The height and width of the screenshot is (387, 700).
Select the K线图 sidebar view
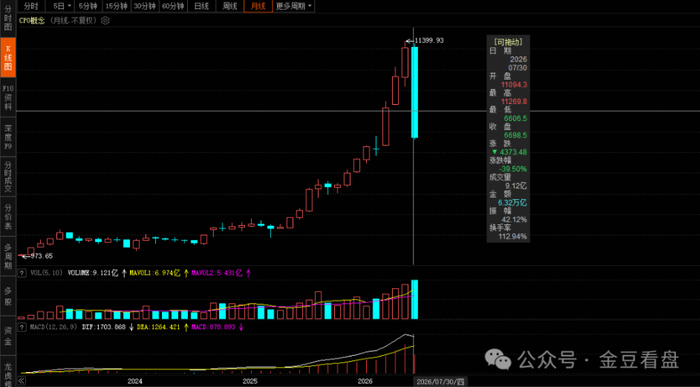point(8,58)
